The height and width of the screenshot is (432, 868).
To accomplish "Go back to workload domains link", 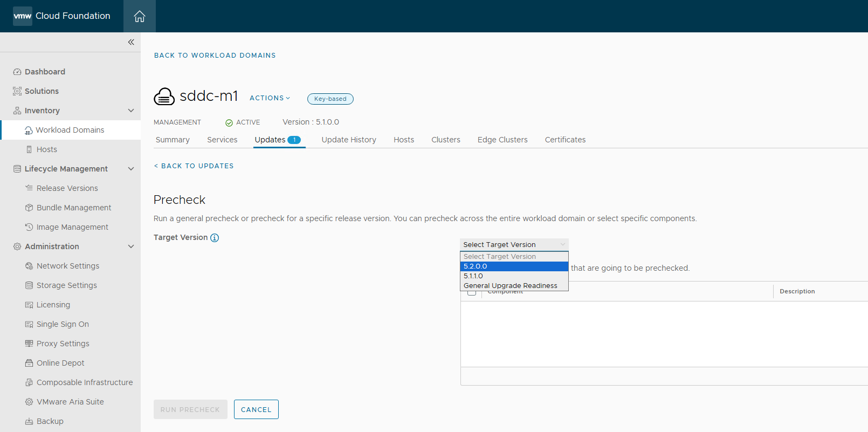I will point(215,56).
